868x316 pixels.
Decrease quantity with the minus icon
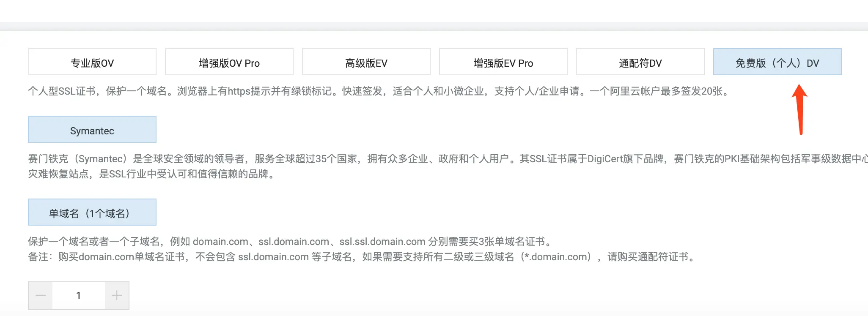[41, 296]
